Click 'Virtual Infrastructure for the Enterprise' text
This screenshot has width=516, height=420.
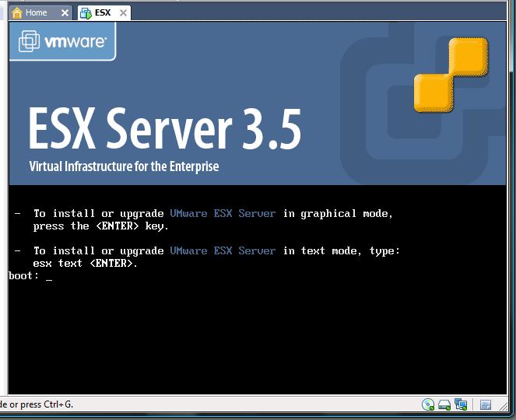point(124,166)
